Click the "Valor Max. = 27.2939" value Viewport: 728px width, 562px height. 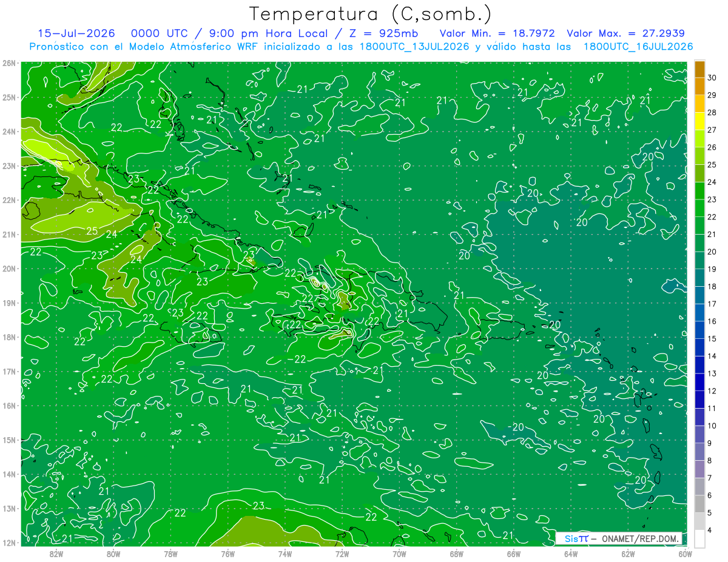click(627, 33)
